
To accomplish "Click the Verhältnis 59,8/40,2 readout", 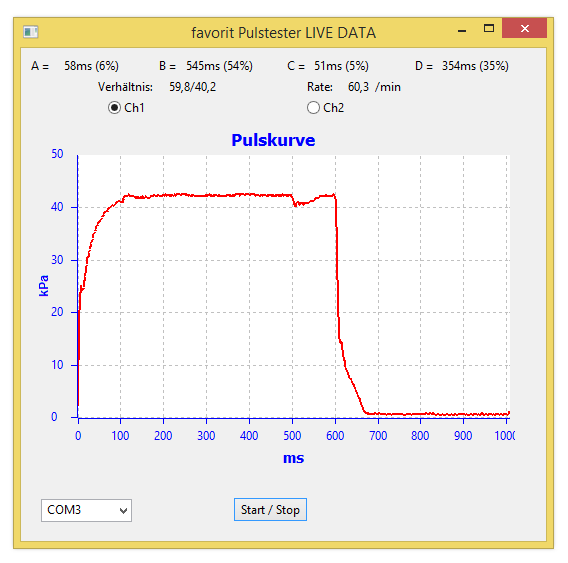I will click(157, 87).
